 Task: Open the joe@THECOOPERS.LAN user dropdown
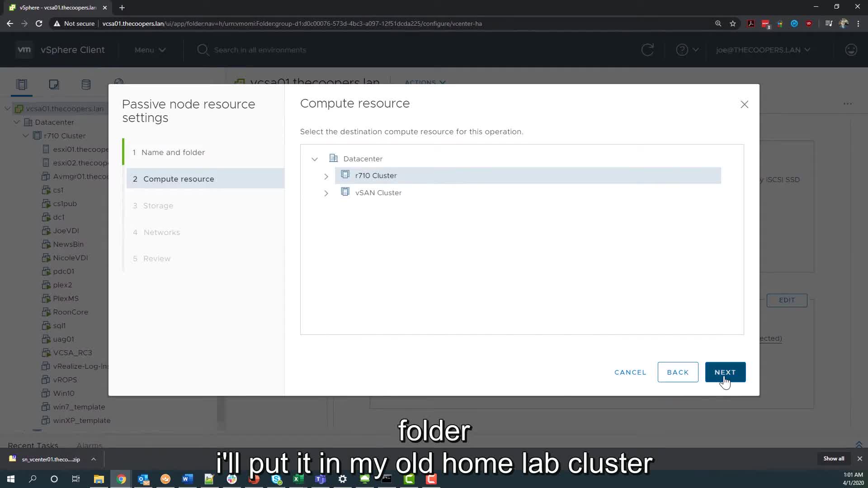tap(763, 50)
